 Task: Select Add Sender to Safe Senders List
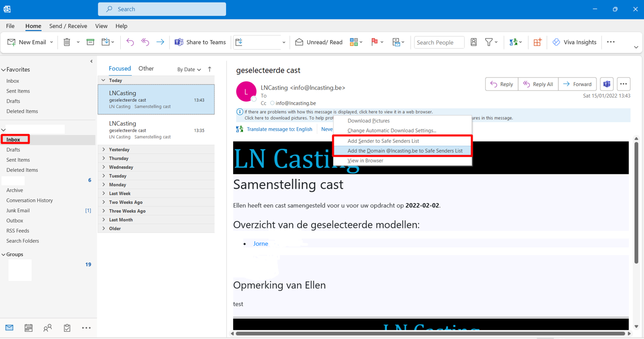[383, 141]
